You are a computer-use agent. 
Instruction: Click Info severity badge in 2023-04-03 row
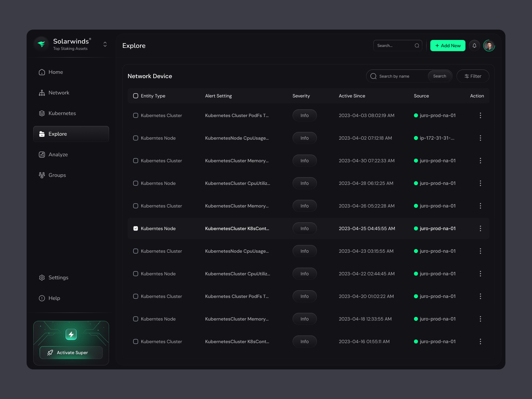click(305, 115)
